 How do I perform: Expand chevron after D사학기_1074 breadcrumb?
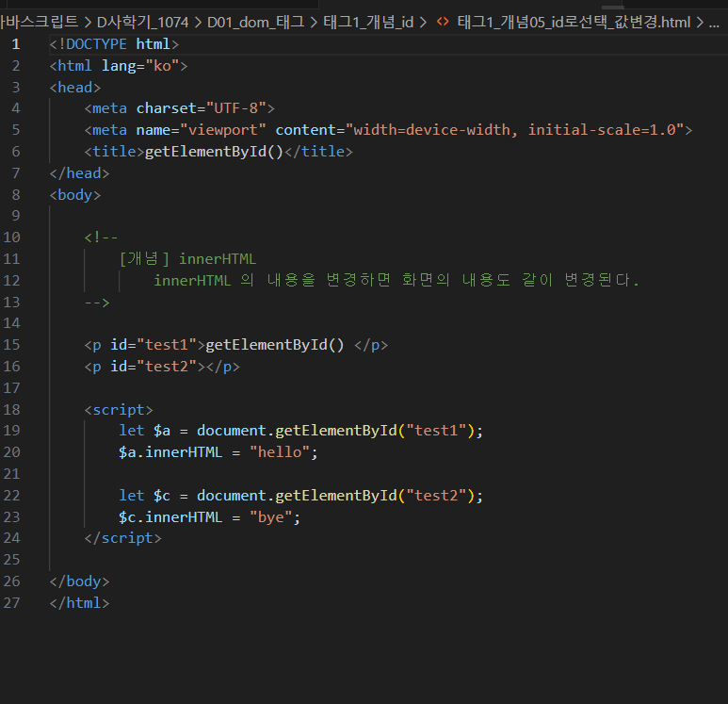[199, 23]
